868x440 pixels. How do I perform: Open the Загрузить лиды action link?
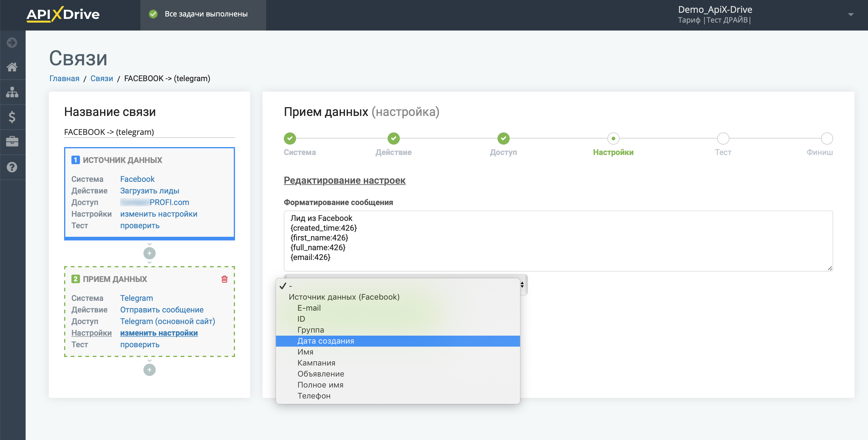[150, 191]
